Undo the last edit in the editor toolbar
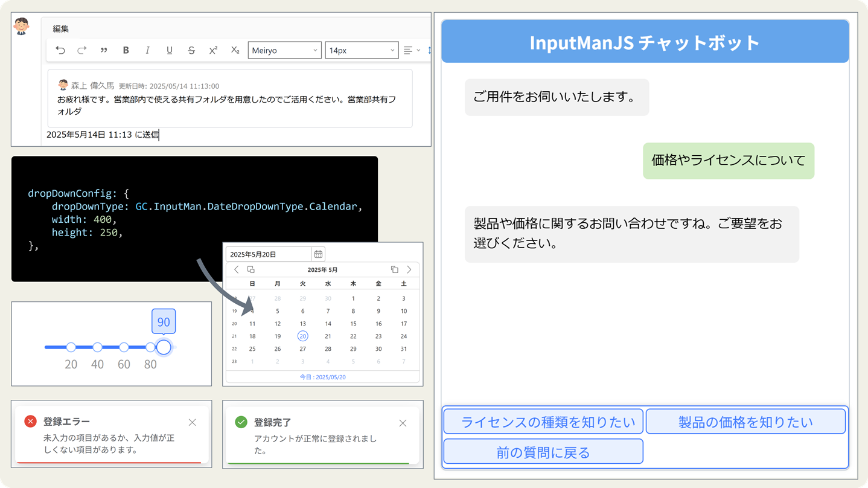Viewport: 868px width, 488px height. pos(60,51)
